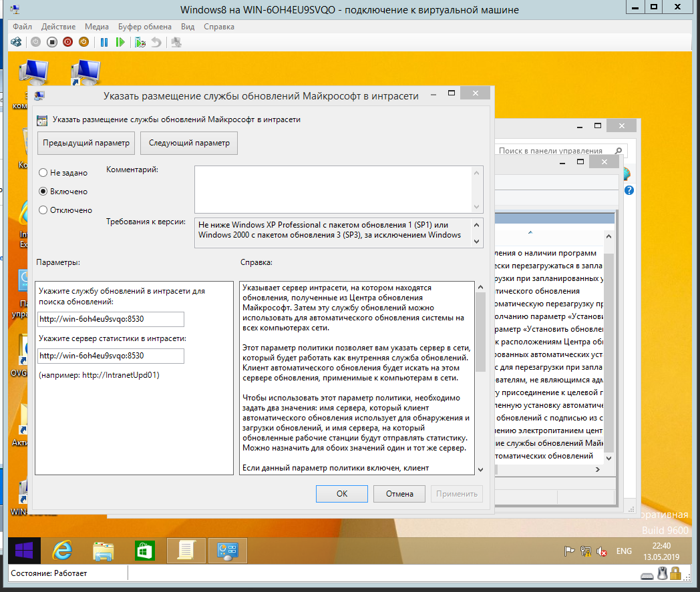Open File Explorer from the taskbar

point(103,551)
